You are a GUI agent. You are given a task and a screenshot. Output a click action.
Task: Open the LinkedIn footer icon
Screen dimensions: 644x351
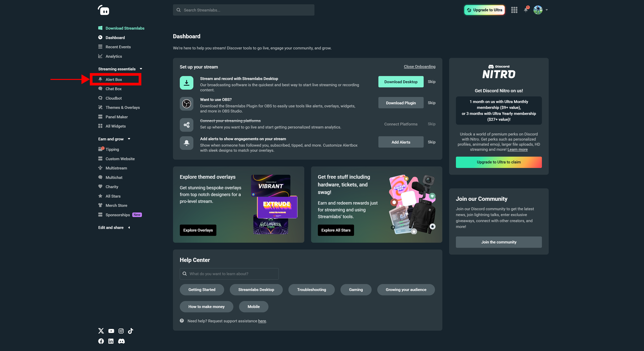tap(111, 341)
